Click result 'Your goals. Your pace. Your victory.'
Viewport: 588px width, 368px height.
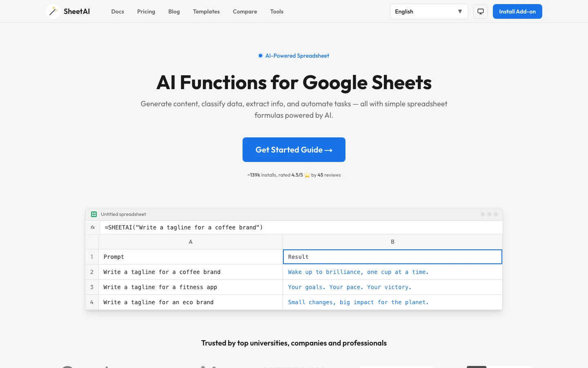coord(392,287)
